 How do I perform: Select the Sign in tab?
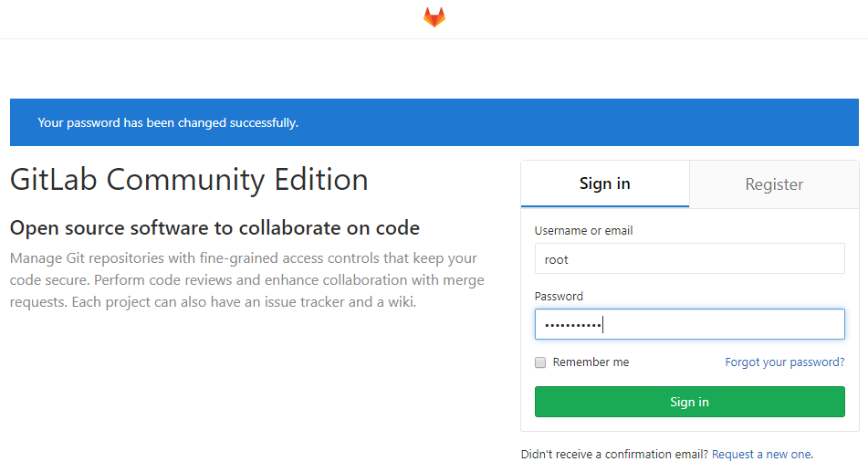(x=605, y=184)
